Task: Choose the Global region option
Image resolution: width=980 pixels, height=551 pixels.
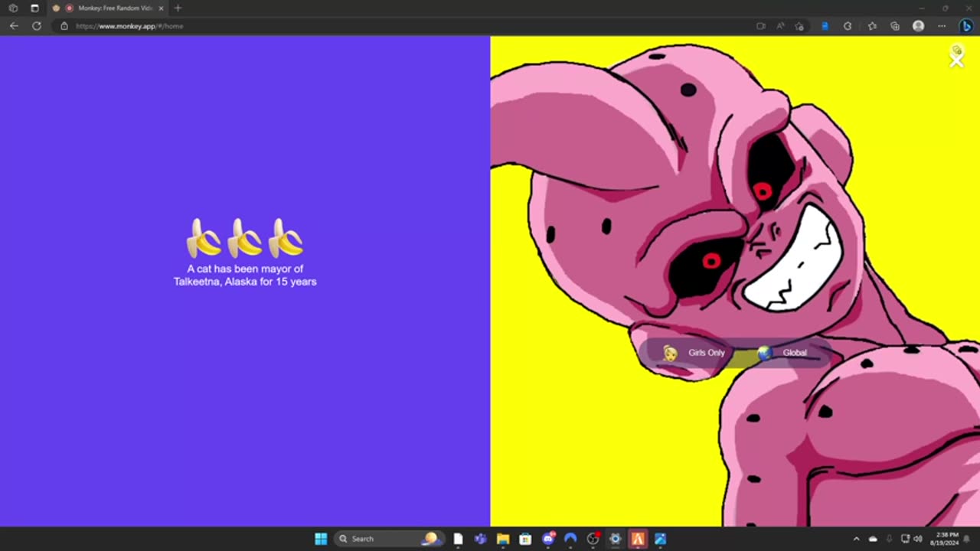Action: [x=783, y=353]
